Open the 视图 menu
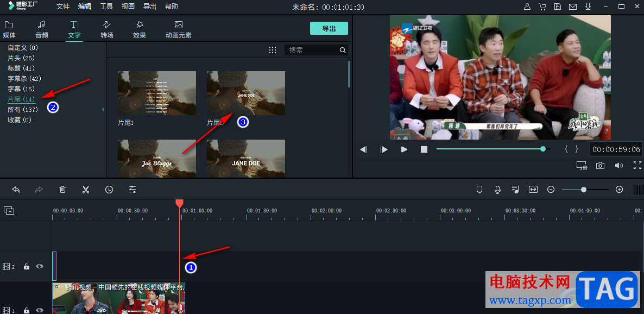644x314 pixels. [128, 7]
